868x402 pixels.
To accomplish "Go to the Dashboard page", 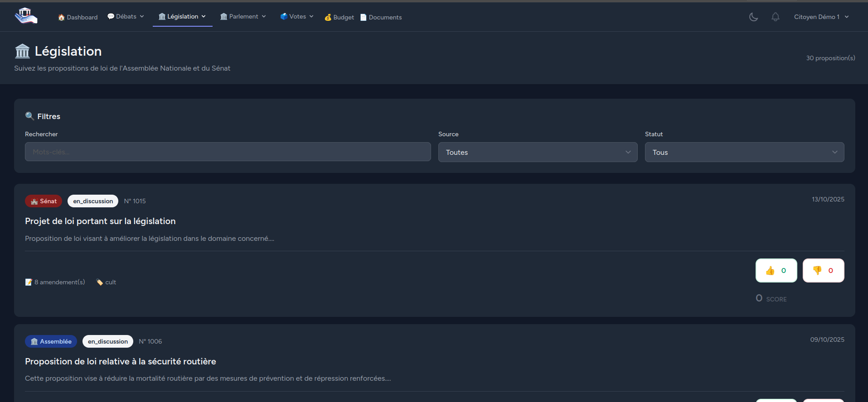I will coord(78,17).
